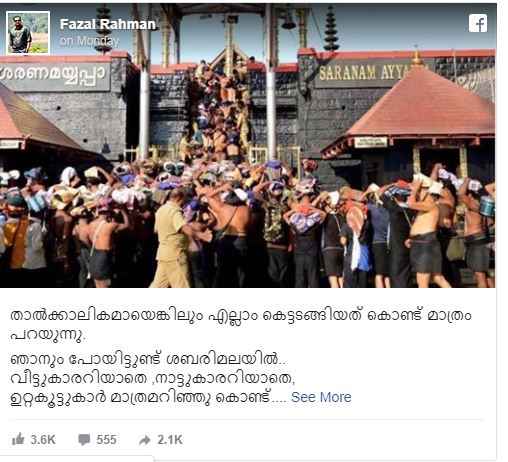Viewport: 508px width, 462px height.
Task: Click the share arrow icon
Action: coord(145,440)
